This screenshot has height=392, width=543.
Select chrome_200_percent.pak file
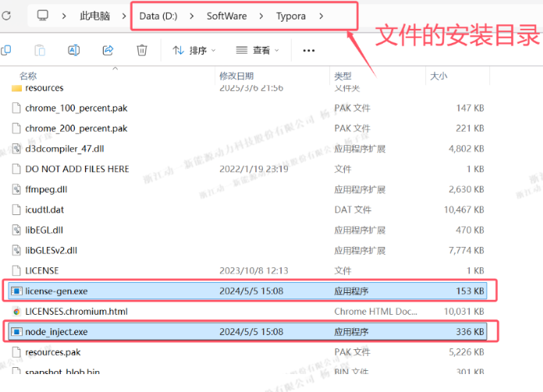76,129
